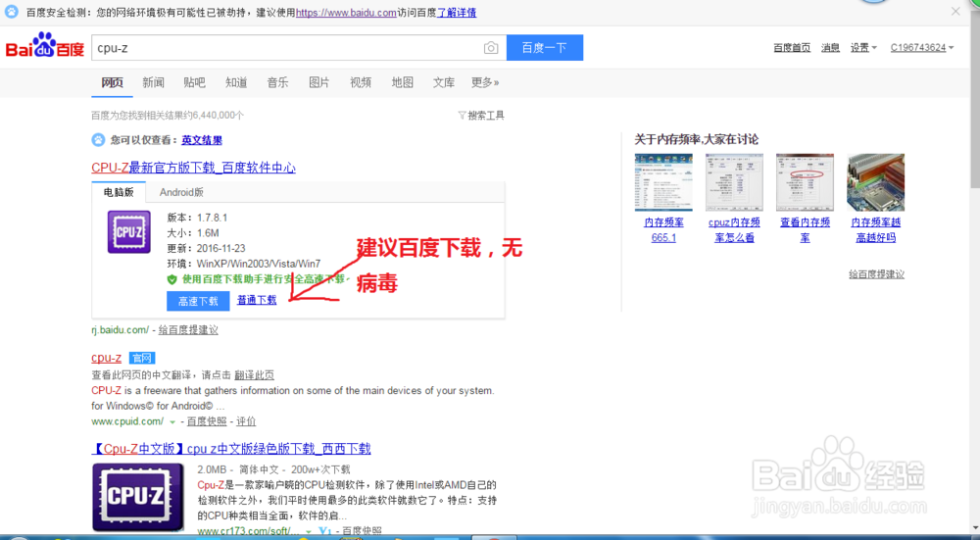The width and height of the screenshot is (980, 540).
Task: Click 了解详情 in the warning bar
Action: point(457,13)
